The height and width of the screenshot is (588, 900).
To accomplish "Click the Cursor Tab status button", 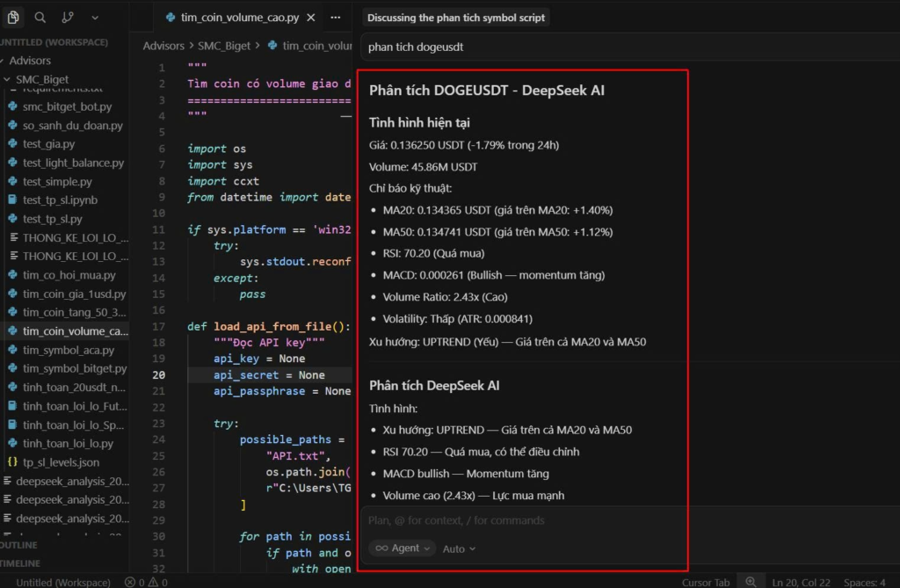I will click(x=706, y=582).
